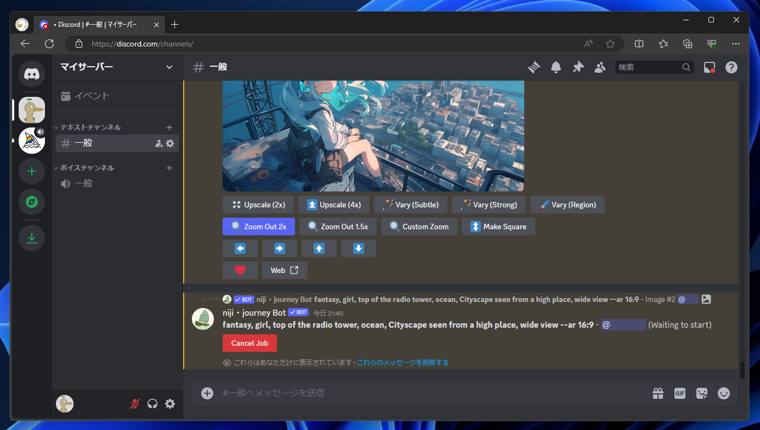Select the sailboat server icon
Image resolution: width=760 pixels, height=430 pixels.
[x=32, y=141]
